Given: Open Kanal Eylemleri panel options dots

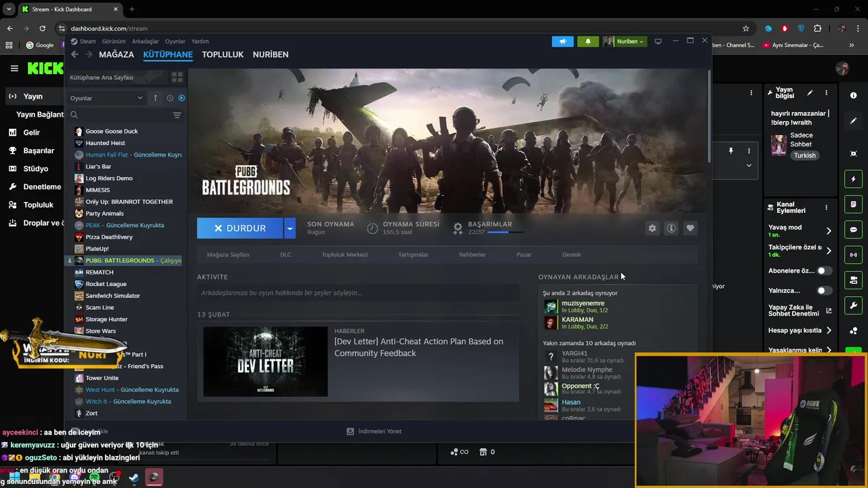Looking at the screenshot, I should (x=826, y=207).
